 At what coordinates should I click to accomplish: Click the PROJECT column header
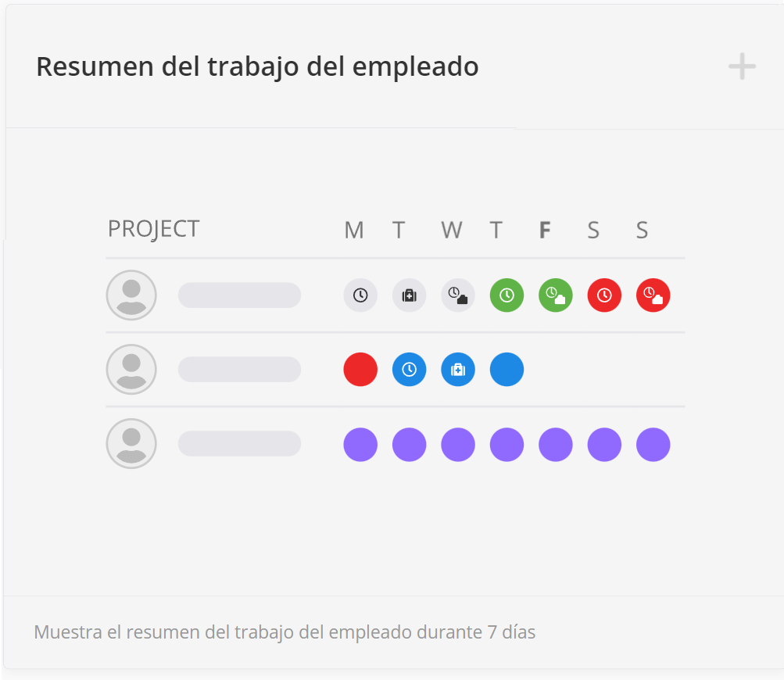154,229
